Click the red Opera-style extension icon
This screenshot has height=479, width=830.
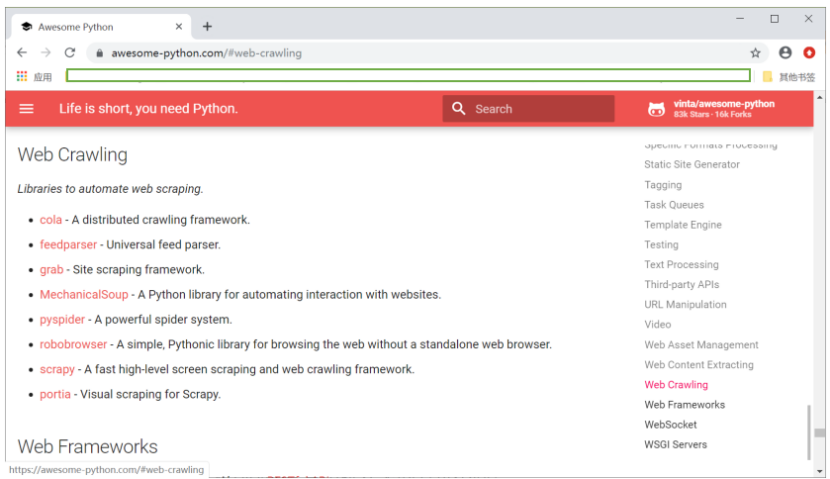tap(809, 53)
